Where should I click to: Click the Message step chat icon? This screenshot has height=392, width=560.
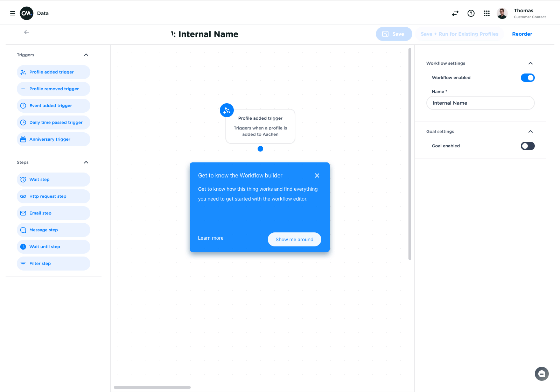coord(23,230)
